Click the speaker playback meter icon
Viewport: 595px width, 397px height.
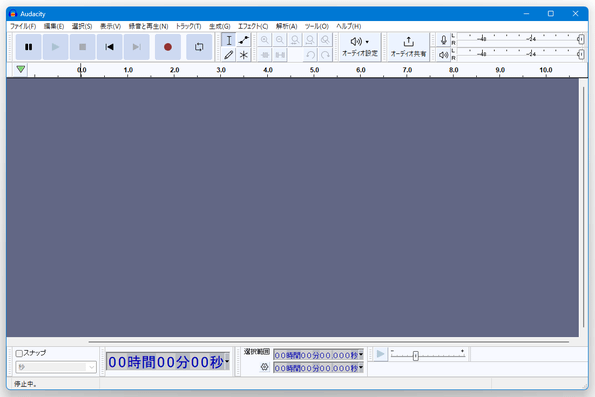point(443,55)
